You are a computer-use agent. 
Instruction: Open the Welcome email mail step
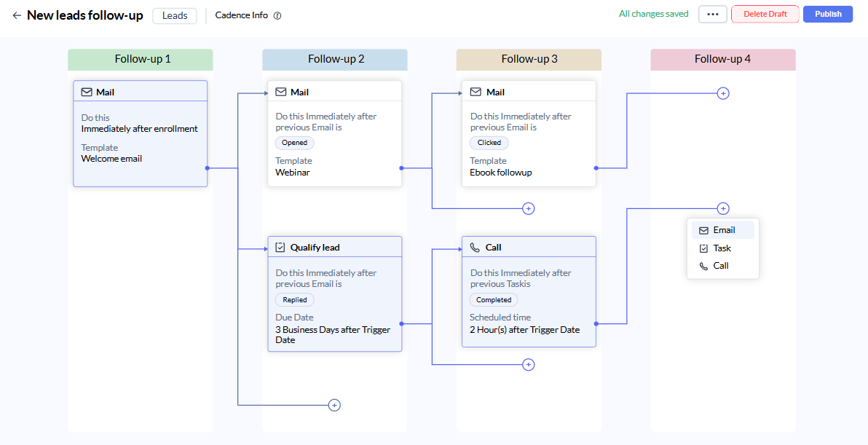point(141,133)
